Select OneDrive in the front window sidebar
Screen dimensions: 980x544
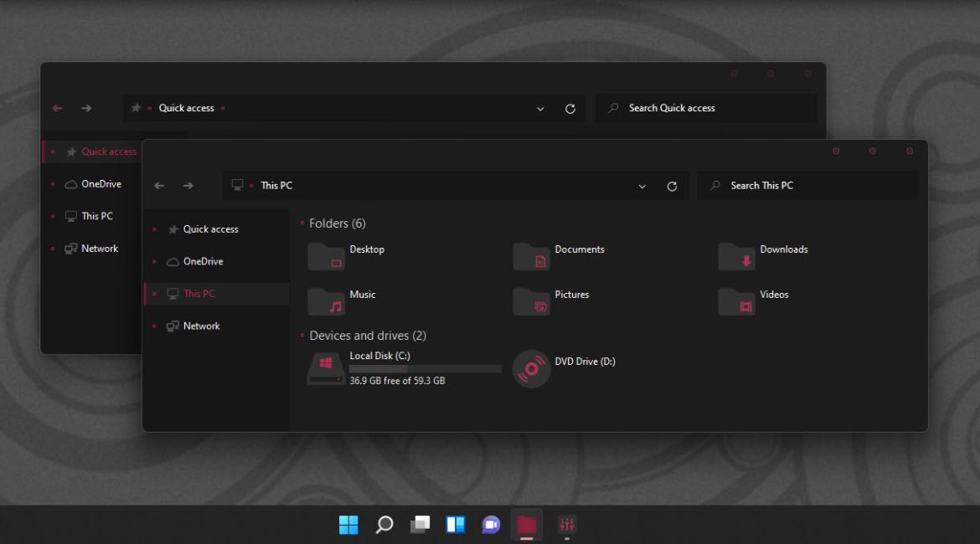[x=203, y=262]
